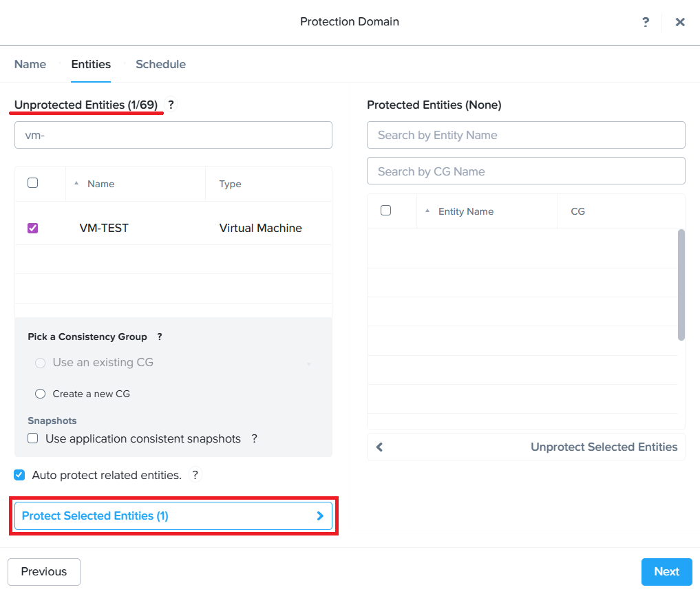700x594 pixels.
Task: Sort protected list by Entity Name
Action: [x=465, y=211]
